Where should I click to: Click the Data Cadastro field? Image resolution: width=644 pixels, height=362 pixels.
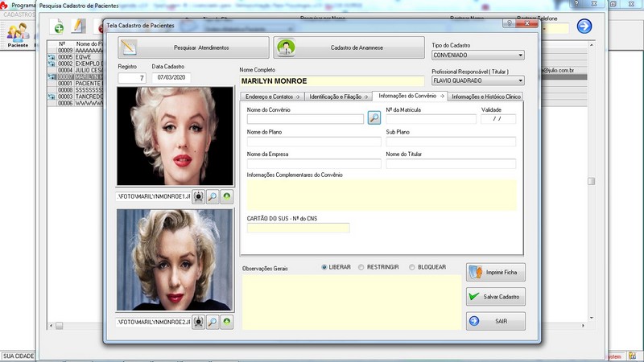coord(171,77)
